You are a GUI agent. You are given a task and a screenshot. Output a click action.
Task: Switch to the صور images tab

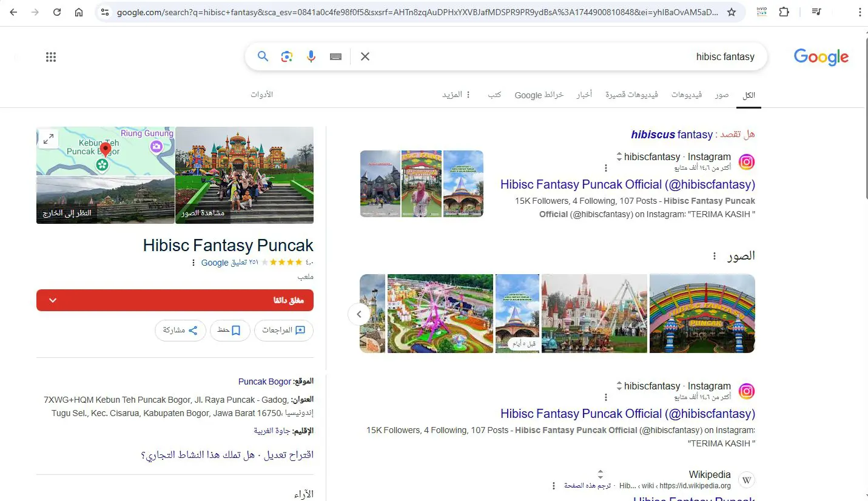tap(721, 95)
